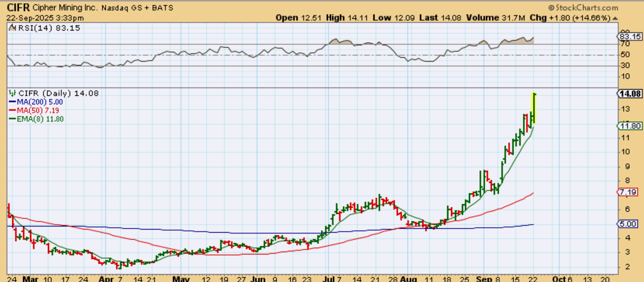The image size is (644, 282).
Task: Click the blue 5.00 MA(200) axis tag
Action: [627, 224]
